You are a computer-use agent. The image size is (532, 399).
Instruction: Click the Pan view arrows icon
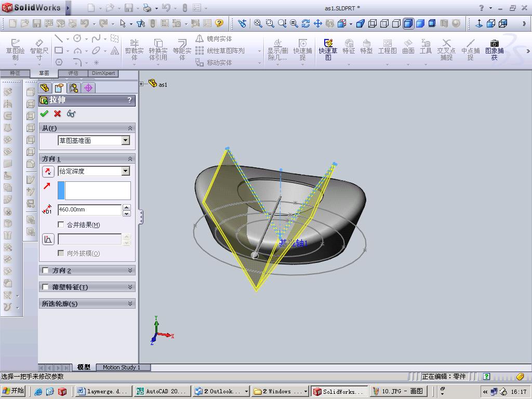pyautogui.click(x=318, y=23)
